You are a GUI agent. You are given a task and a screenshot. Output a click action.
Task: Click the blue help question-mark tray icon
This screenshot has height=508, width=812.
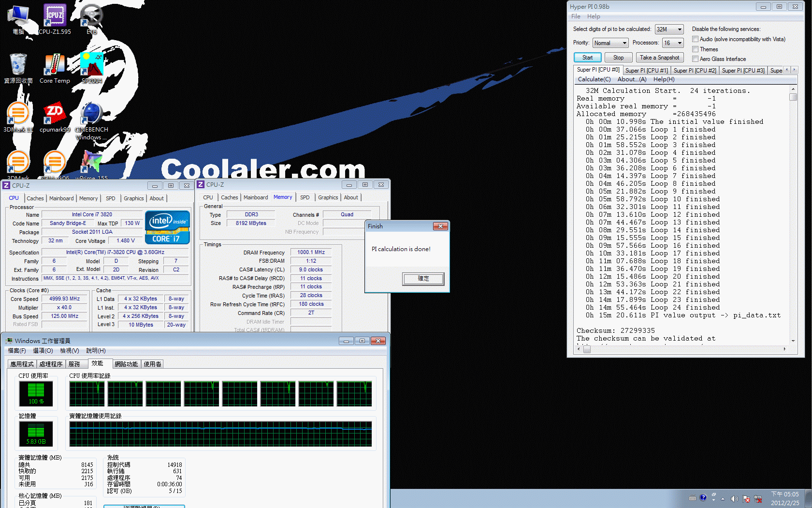[703, 497]
